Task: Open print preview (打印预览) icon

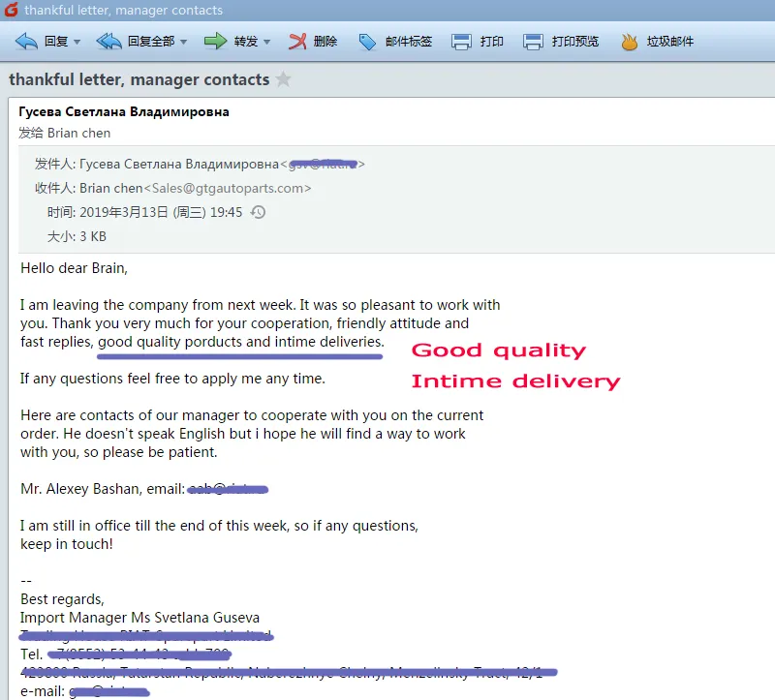Action: (534, 42)
